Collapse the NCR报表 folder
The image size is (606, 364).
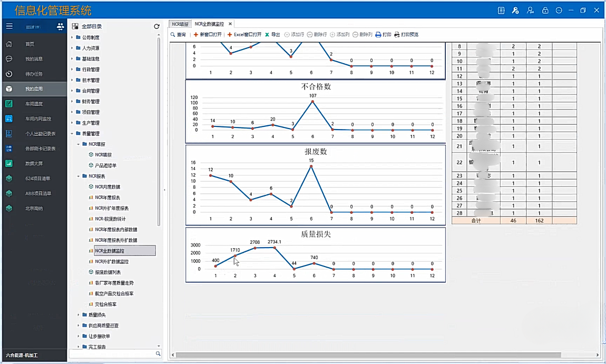[x=79, y=176]
